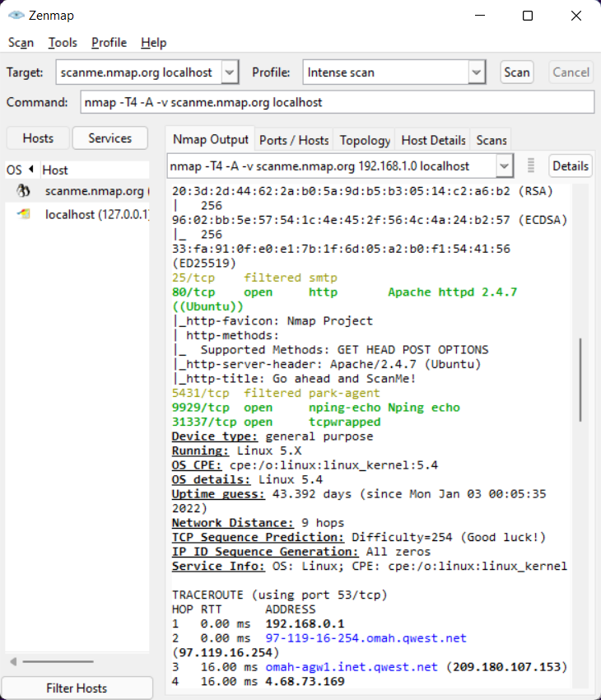Click the Filter Hosts button

[77, 688]
